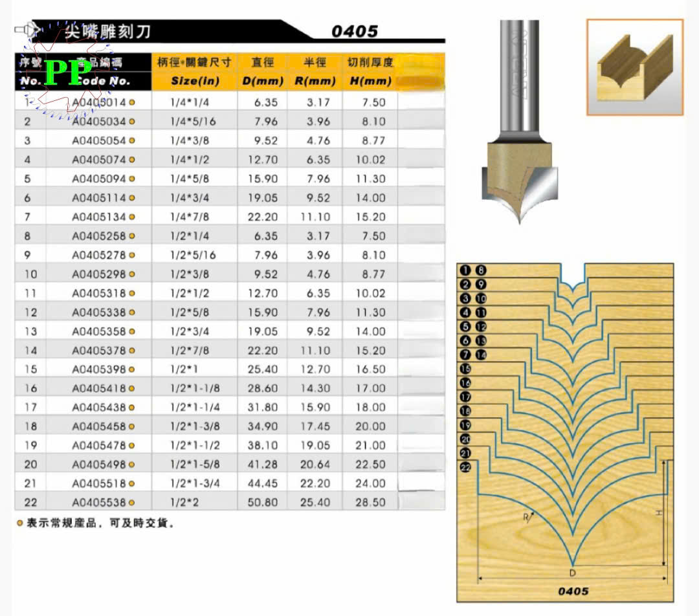Image resolution: width=699 pixels, height=616 pixels.
Task: Click diameter value 41.28
Action: coord(263,465)
